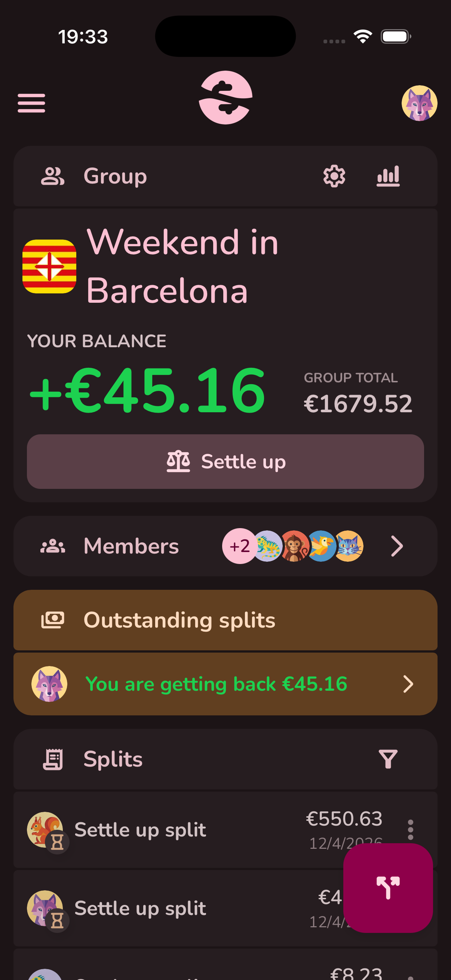Open the wolf profile avatar at top right
Screen dimensions: 451x980
point(419,103)
